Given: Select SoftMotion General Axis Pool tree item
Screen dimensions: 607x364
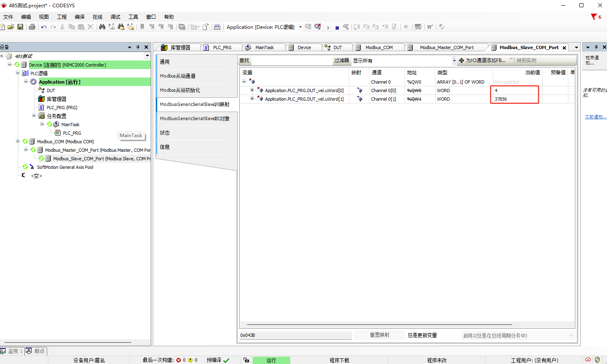Looking at the screenshot, I should pyautogui.click(x=65, y=167).
